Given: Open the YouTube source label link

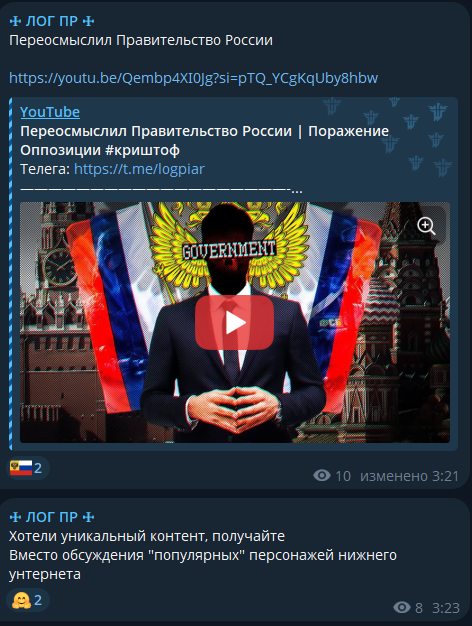Looking at the screenshot, I should (x=50, y=112).
